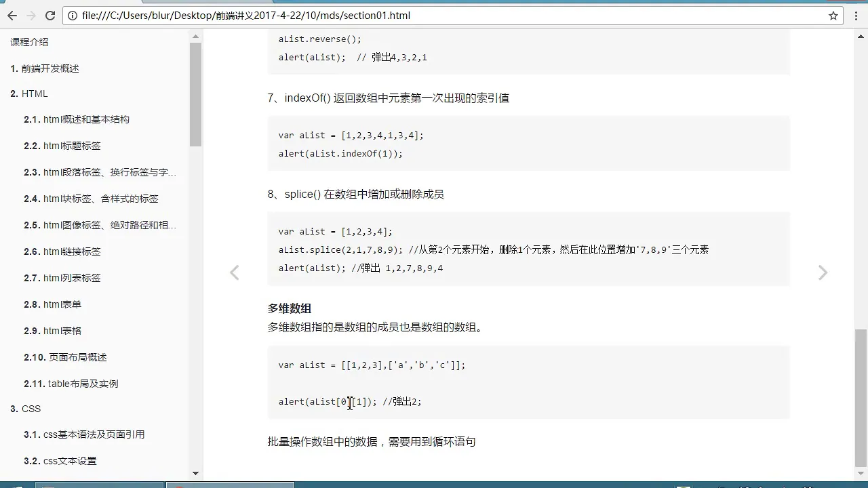Click the sidebar scrollbar thumb
868x488 pixels.
pyautogui.click(x=196, y=94)
